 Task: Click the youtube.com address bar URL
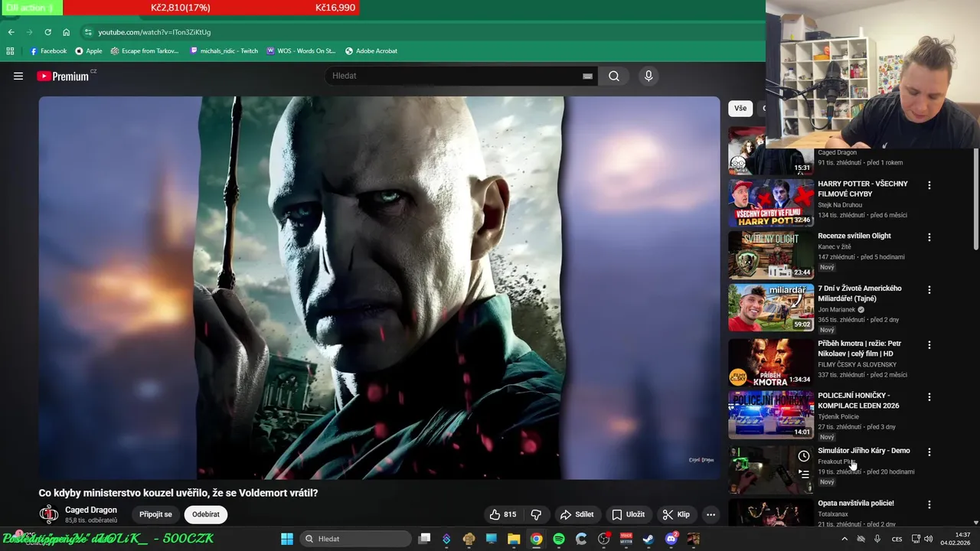[154, 32]
